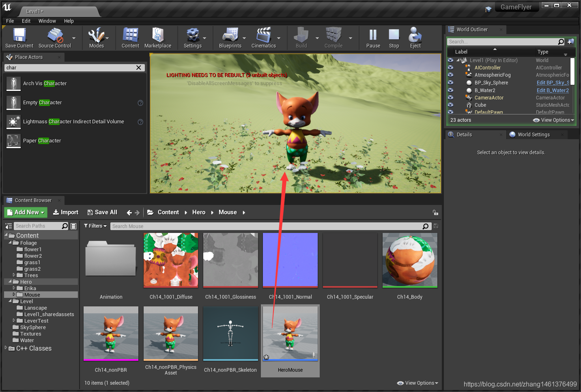Expand the Trees folder
This screenshot has height=392, width=581.
pos(14,275)
